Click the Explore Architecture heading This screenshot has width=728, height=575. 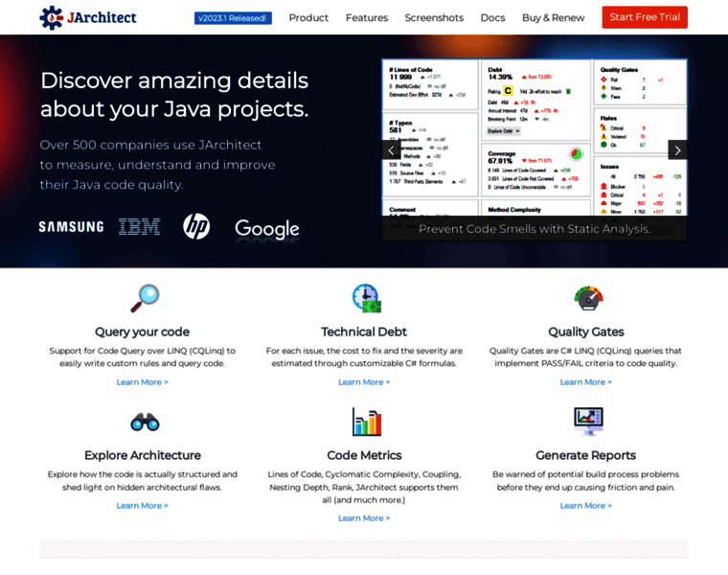pyautogui.click(x=143, y=455)
